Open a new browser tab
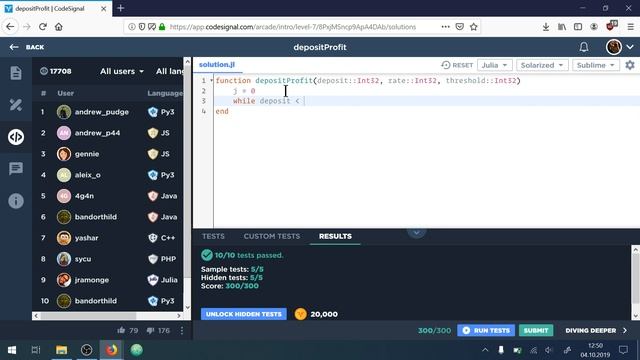 click(x=120, y=8)
